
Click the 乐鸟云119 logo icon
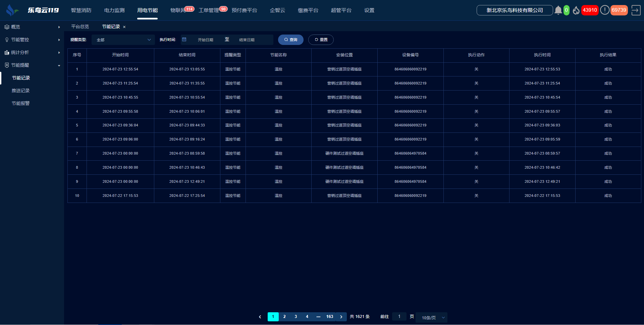click(x=12, y=10)
